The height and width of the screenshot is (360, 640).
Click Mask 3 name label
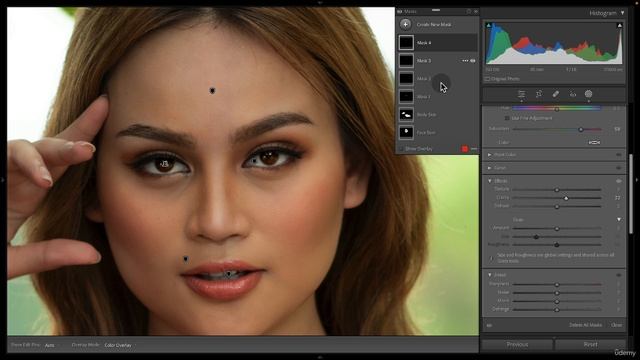(x=424, y=61)
